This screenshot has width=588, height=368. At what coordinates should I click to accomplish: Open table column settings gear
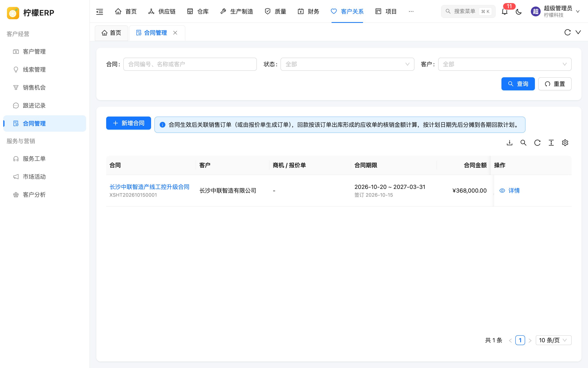point(565,143)
